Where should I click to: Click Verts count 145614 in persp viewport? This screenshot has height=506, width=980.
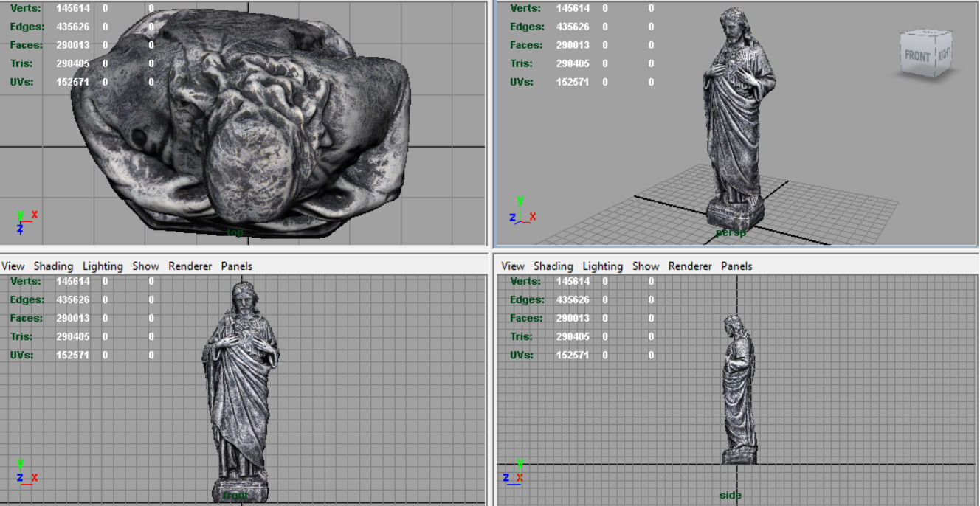pos(573,8)
